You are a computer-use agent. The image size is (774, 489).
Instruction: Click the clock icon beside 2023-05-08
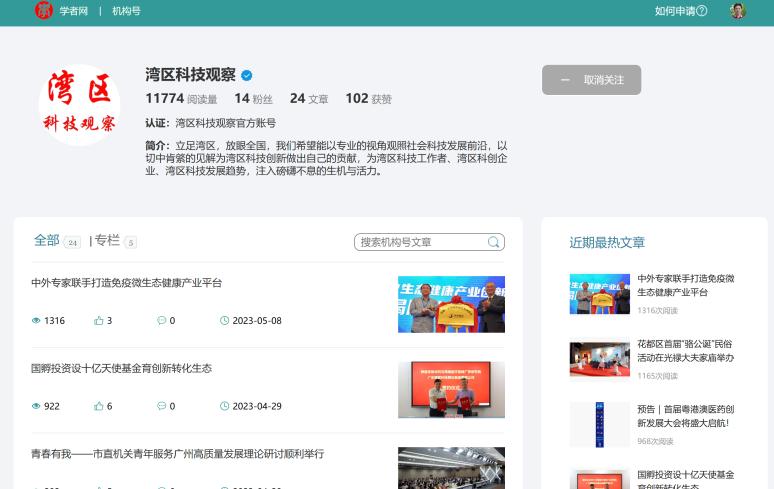pos(224,321)
